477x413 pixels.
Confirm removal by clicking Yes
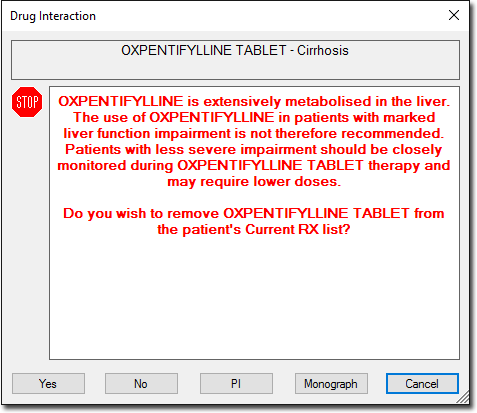48,384
